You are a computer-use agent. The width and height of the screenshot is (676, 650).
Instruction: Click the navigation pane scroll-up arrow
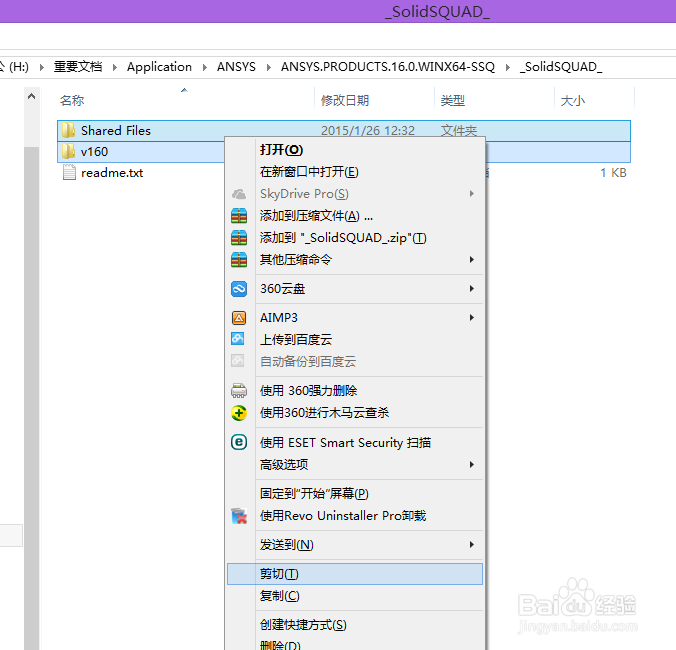(31, 97)
